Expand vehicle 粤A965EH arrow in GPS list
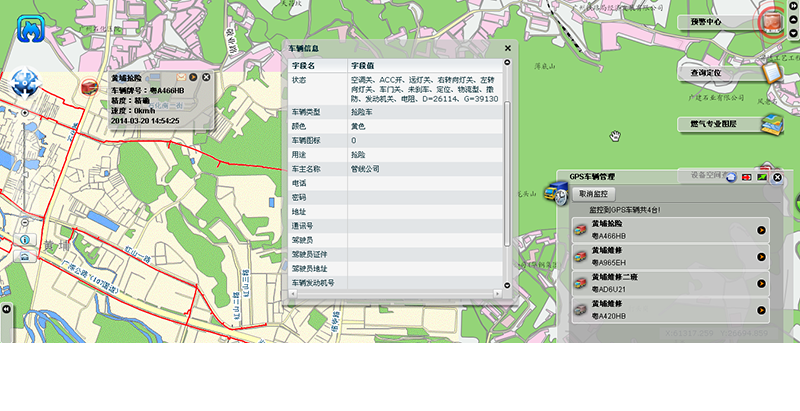 point(761,257)
